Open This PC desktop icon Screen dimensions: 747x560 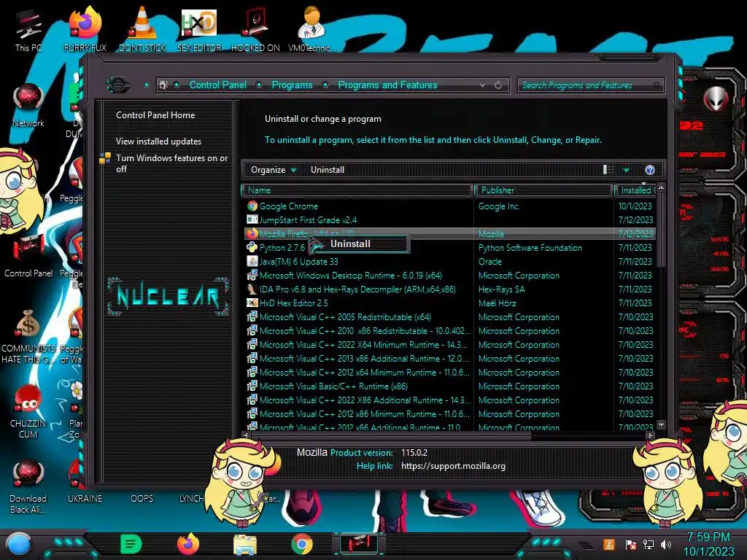click(28, 31)
